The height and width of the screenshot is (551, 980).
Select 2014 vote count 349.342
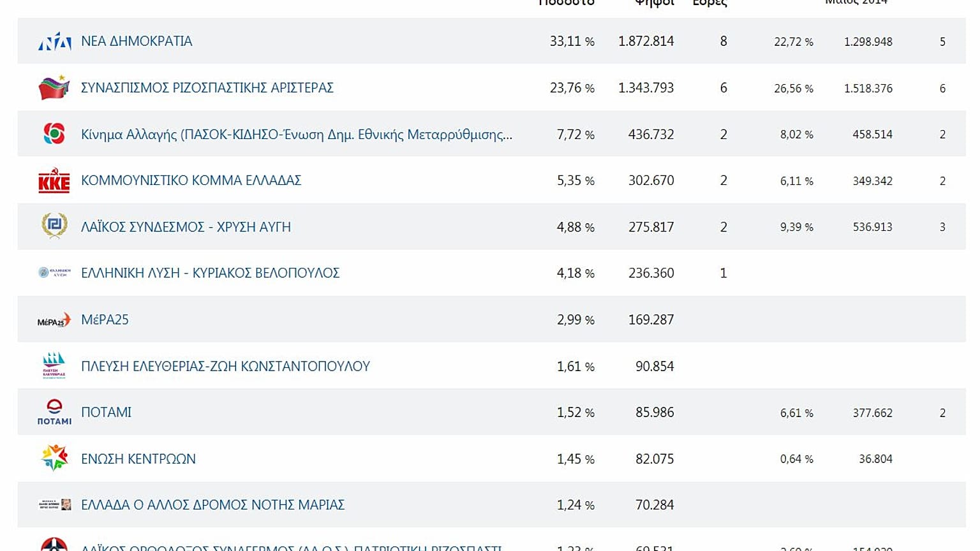[x=872, y=181]
